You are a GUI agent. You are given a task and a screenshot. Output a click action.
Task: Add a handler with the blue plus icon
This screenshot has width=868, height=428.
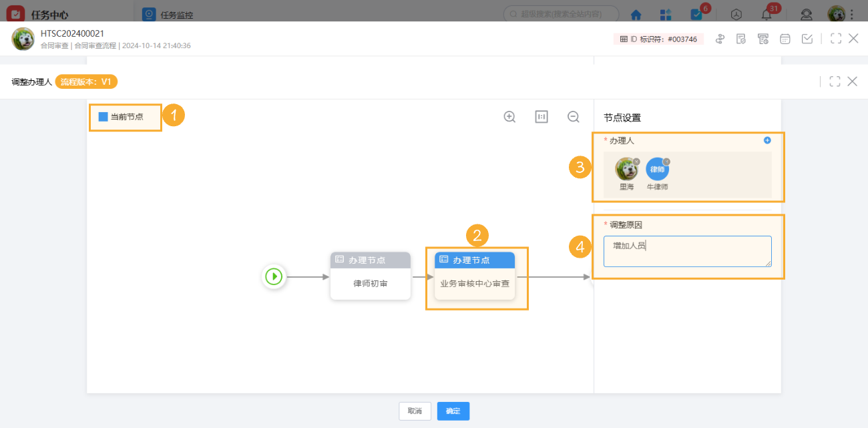coord(767,140)
